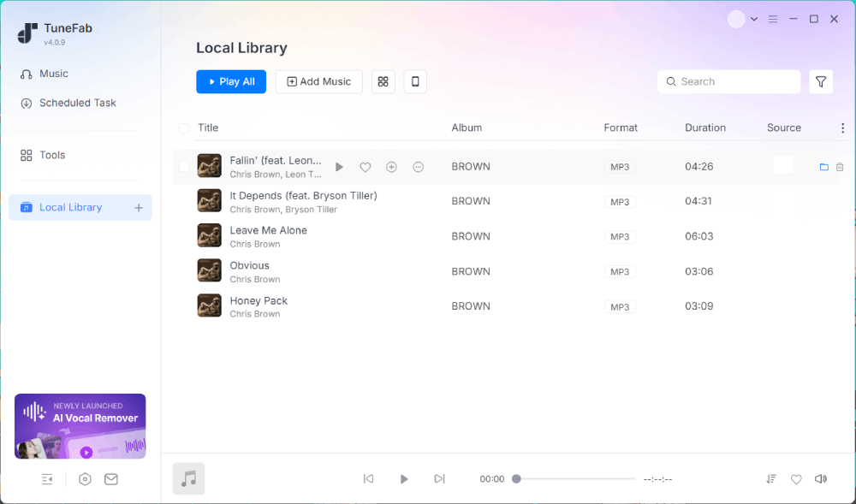Image resolution: width=856 pixels, height=504 pixels.
Task: Open Scheduled Task in sidebar
Action: (x=68, y=103)
